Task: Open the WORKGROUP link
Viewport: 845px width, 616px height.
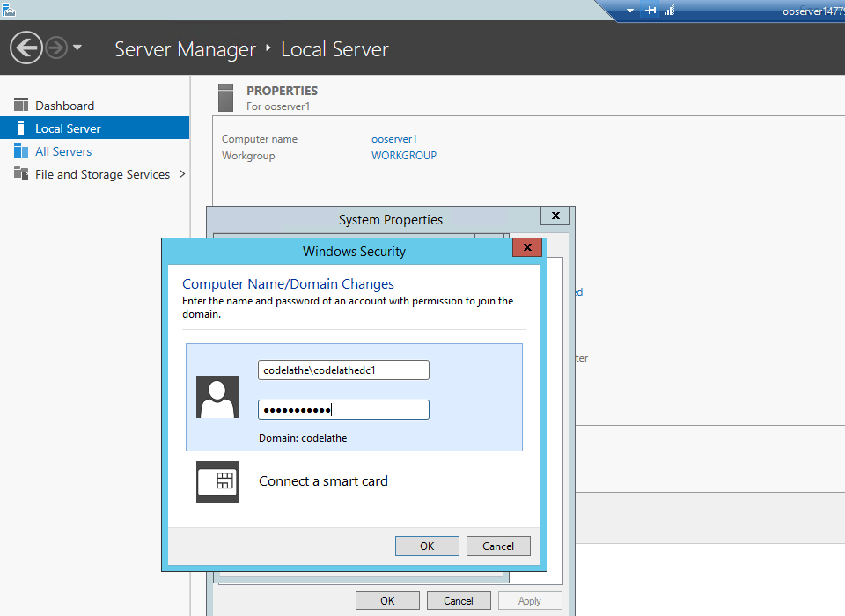Action: (x=404, y=156)
